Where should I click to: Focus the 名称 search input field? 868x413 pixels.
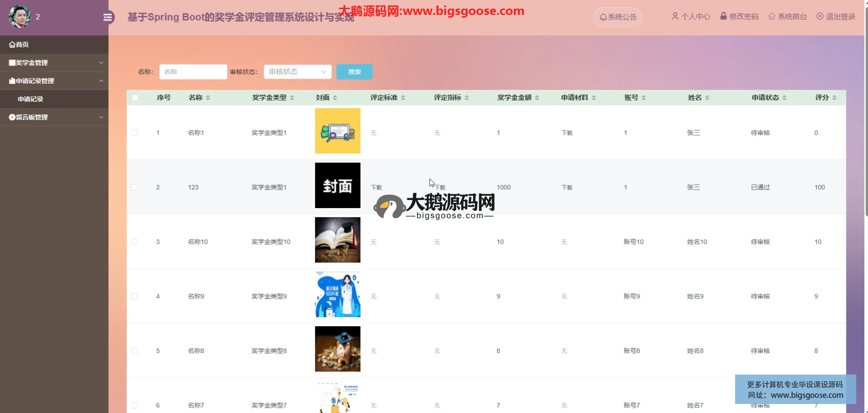tap(193, 72)
